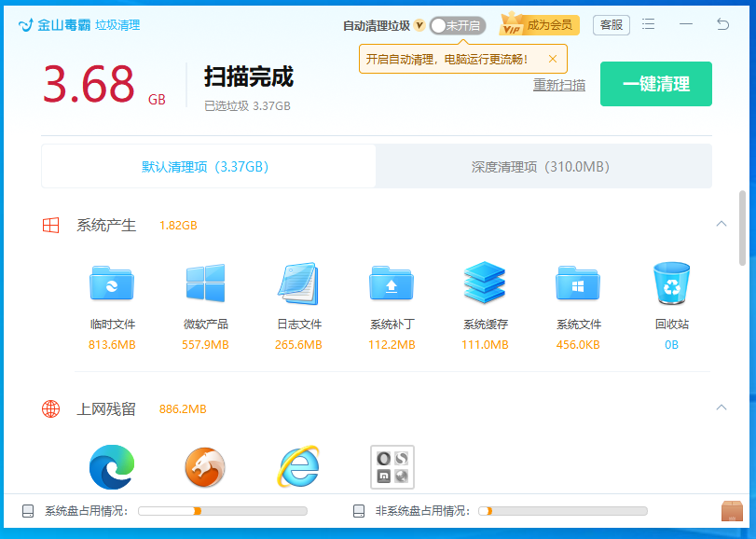This screenshot has height=539, width=756.
Task: Click the 系统盘占用情况 usage progress bar
Action: click(x=224, y=511)
